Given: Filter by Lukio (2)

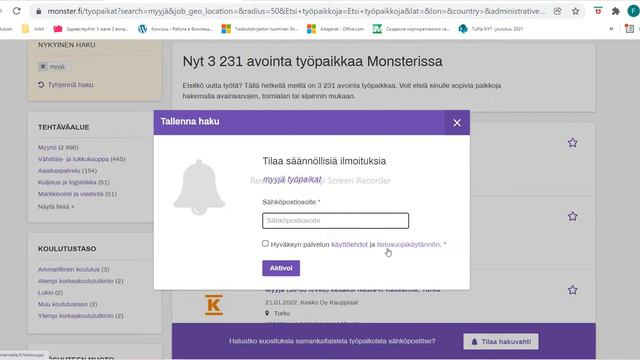Looking at the screenshot, I should pos(50,293).
